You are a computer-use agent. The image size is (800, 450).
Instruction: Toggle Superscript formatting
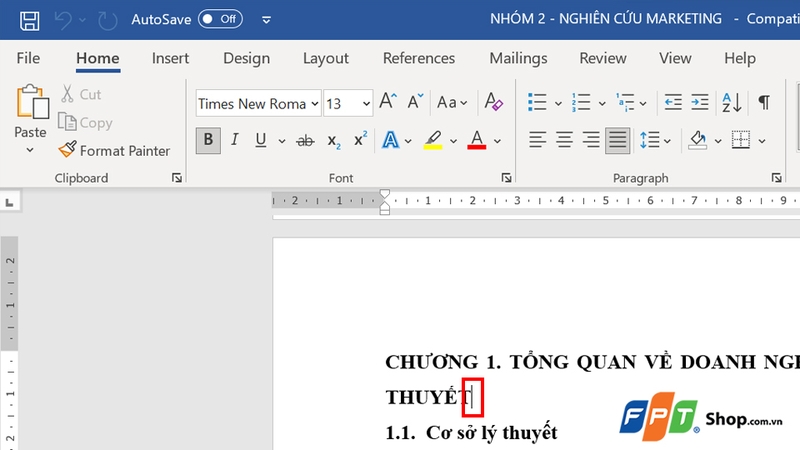pos(360,139)
